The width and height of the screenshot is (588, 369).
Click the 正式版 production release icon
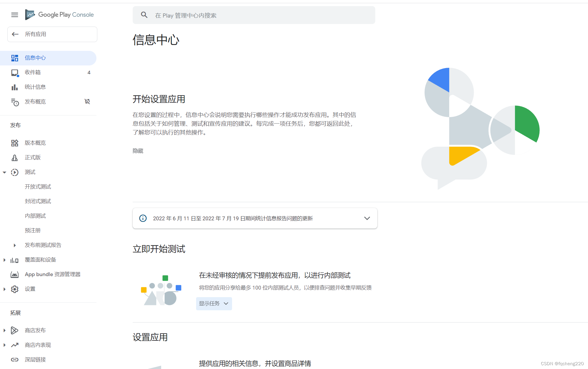pyautogui.click(x=14, y=157)
